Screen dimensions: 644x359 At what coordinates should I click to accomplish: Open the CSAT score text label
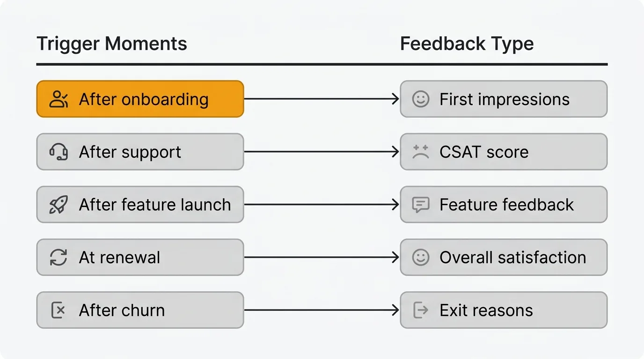(483, 152)
